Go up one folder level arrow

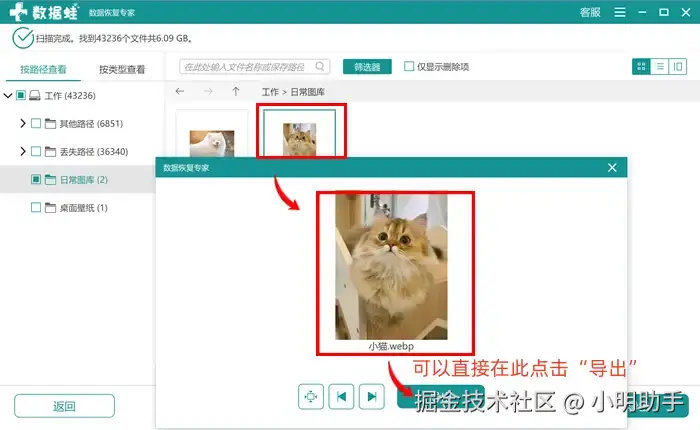236,92
